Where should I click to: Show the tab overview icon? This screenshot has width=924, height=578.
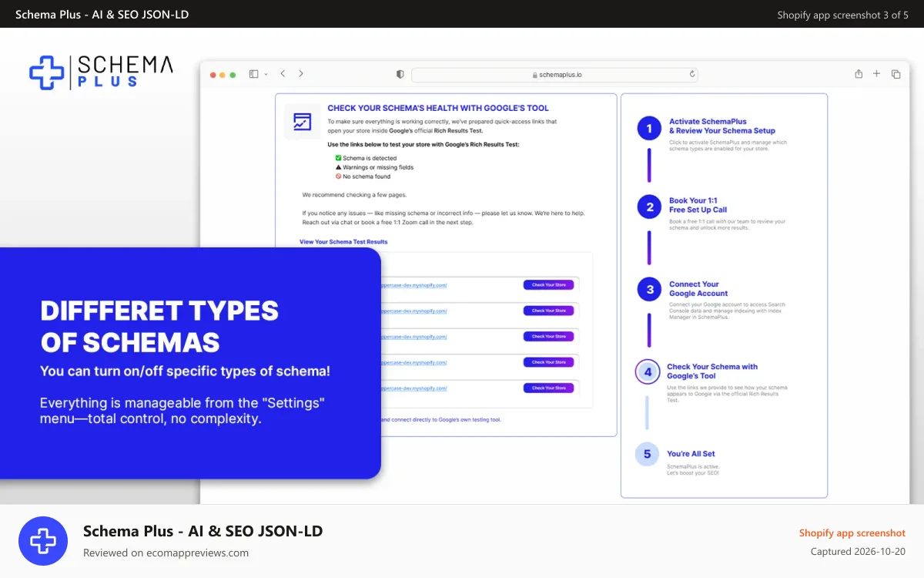pyautogui.click(x=896, y=74)
